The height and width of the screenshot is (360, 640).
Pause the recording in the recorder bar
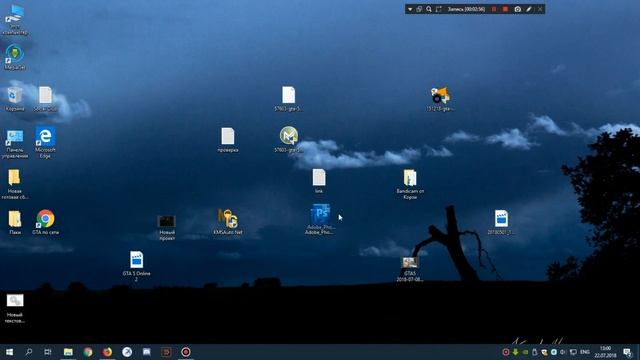click(494, 9)
